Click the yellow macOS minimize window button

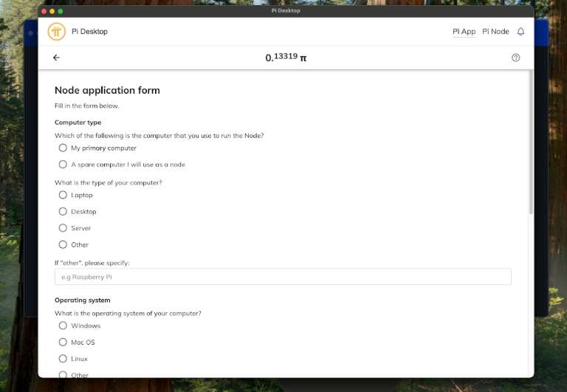[x=52, y=11]
